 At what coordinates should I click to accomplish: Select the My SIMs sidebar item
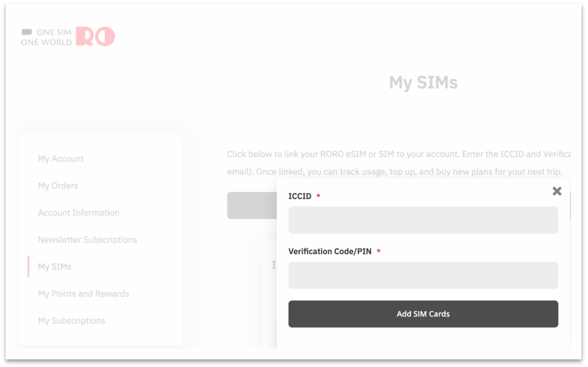[x=55, y=267]
